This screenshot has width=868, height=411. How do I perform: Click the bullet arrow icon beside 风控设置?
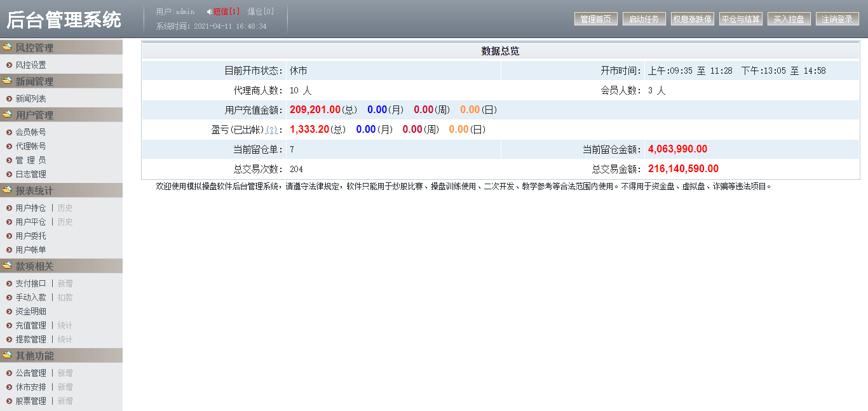(x=9, y=65)
